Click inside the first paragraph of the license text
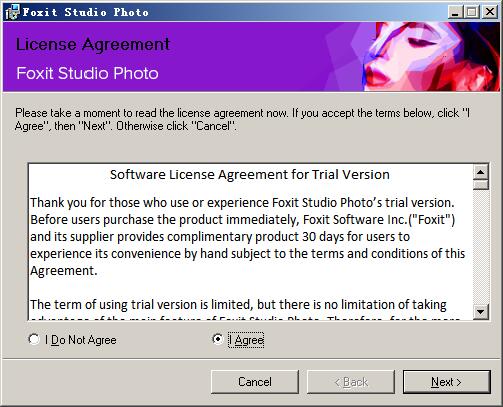The width and height of the screenshot is (503, 407). coord(247,237)
